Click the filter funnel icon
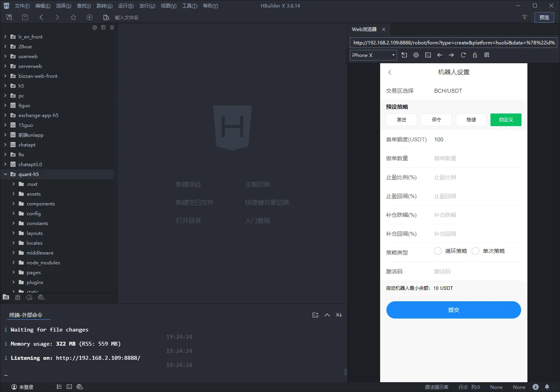 click(x=524, y=17)
